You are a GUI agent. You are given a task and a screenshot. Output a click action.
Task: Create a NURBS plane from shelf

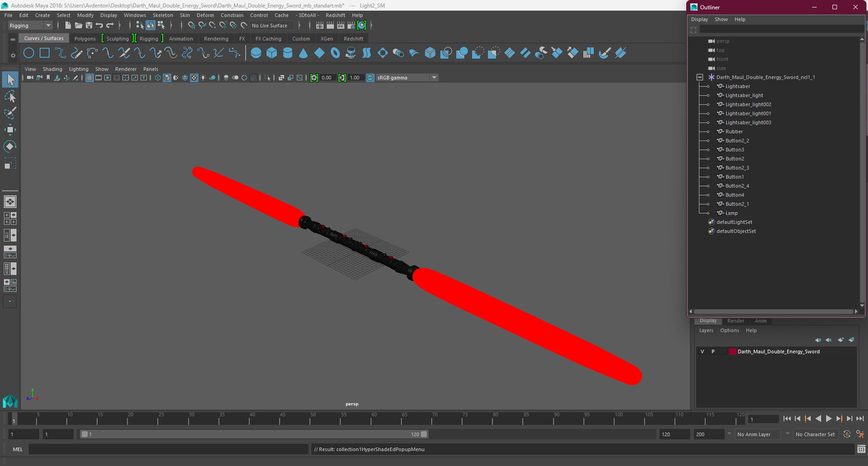pyautogui.click(x=319, y=53)
